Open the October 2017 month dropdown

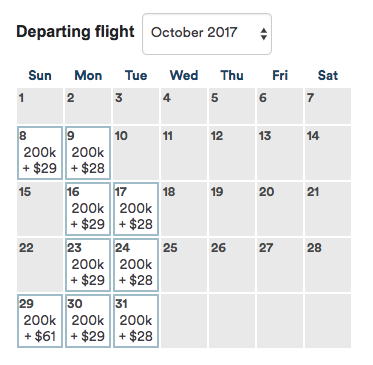pyautogui.click(x=207, y=34)
